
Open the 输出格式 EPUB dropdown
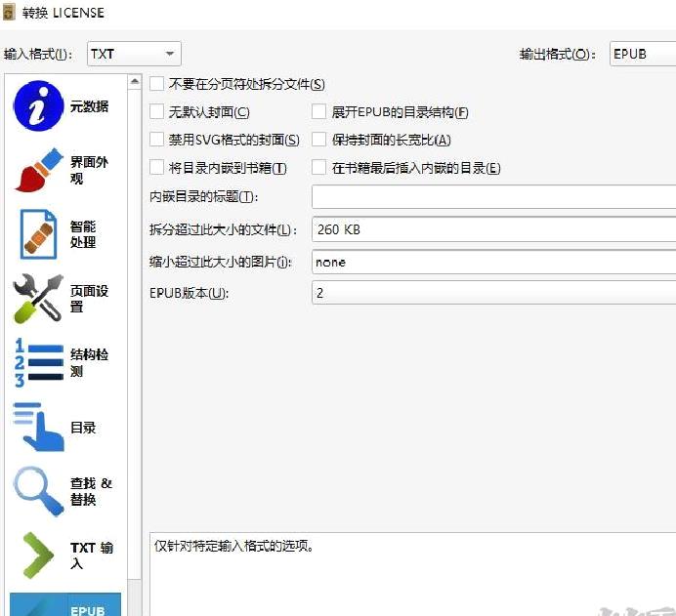click(x=643, y=54)
